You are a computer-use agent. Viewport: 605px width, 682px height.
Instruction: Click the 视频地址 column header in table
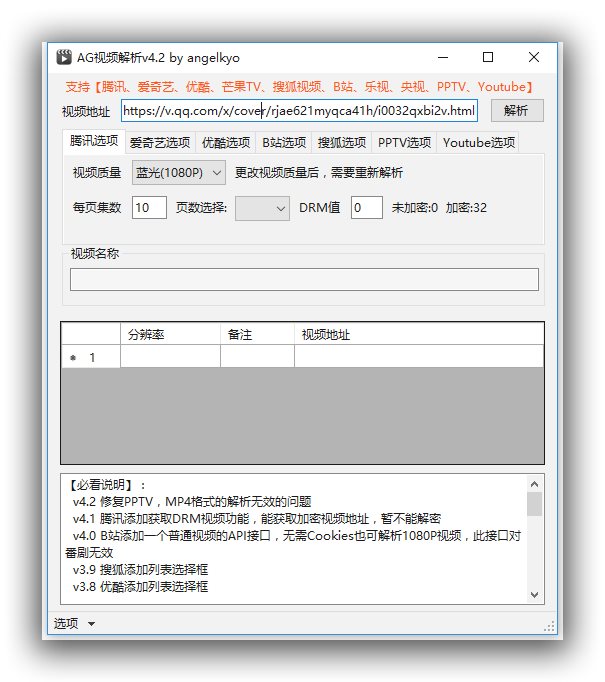[x=418, y=334]
